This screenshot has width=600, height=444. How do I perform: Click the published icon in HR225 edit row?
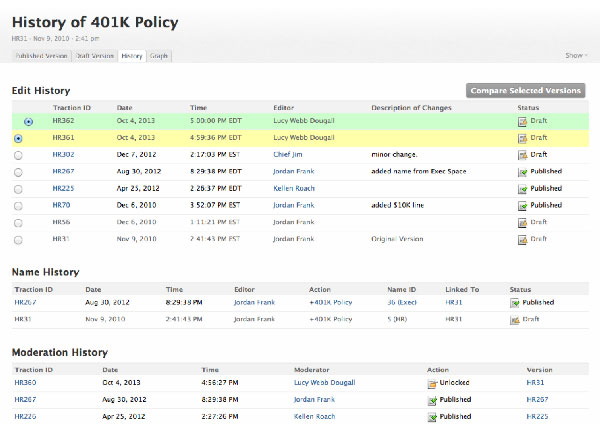pyautogui.click(x=522, y=189)
